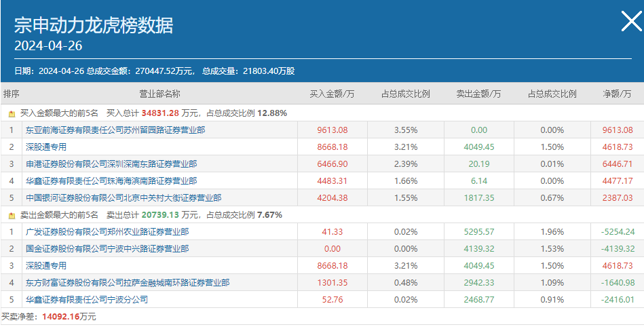Click the 宗申动力龙虎榜数据 title

click(x=94, y=26)
